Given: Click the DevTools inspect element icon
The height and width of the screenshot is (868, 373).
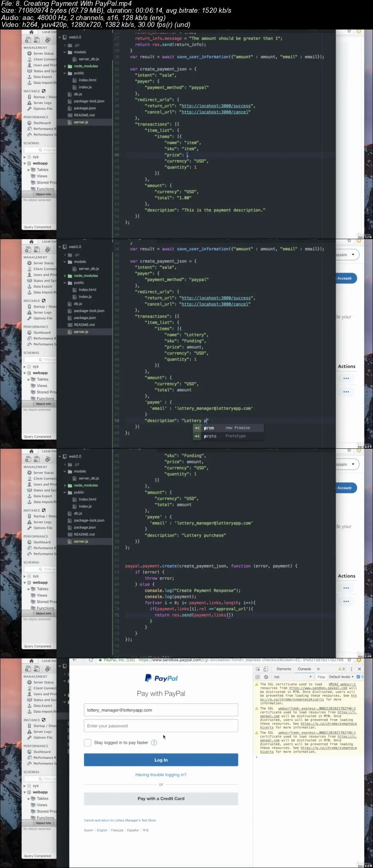Looking at the screenshot, I should tap(258, 669).
